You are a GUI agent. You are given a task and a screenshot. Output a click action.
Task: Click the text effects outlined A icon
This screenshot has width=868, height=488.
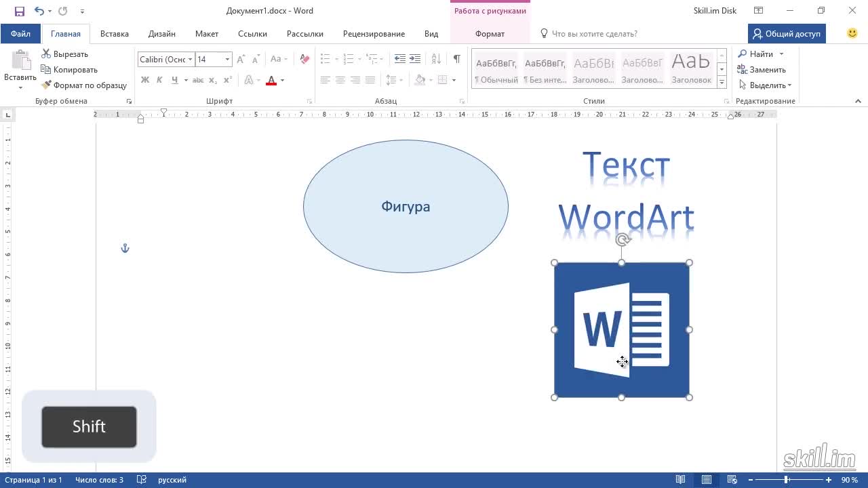[x=249, y=80]
